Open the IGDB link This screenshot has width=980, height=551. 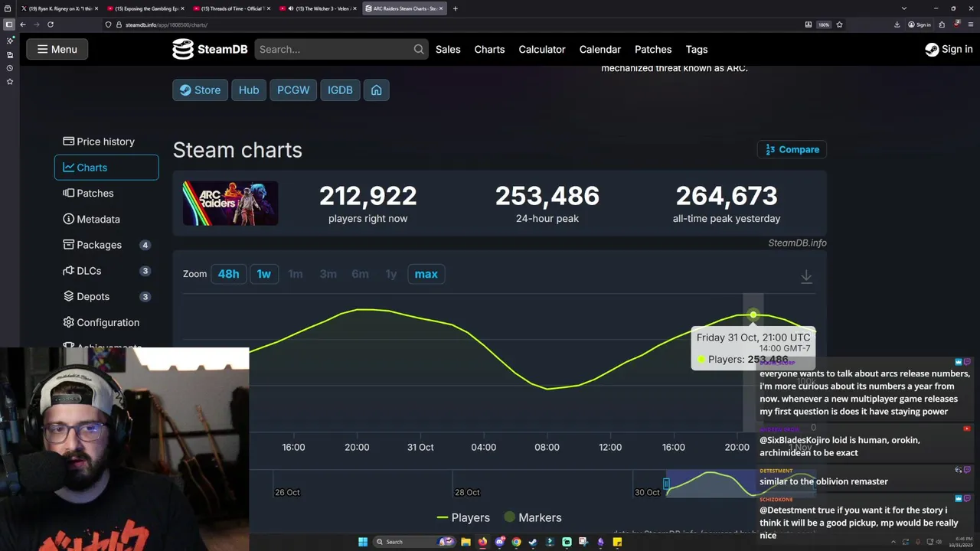point(340,90)
